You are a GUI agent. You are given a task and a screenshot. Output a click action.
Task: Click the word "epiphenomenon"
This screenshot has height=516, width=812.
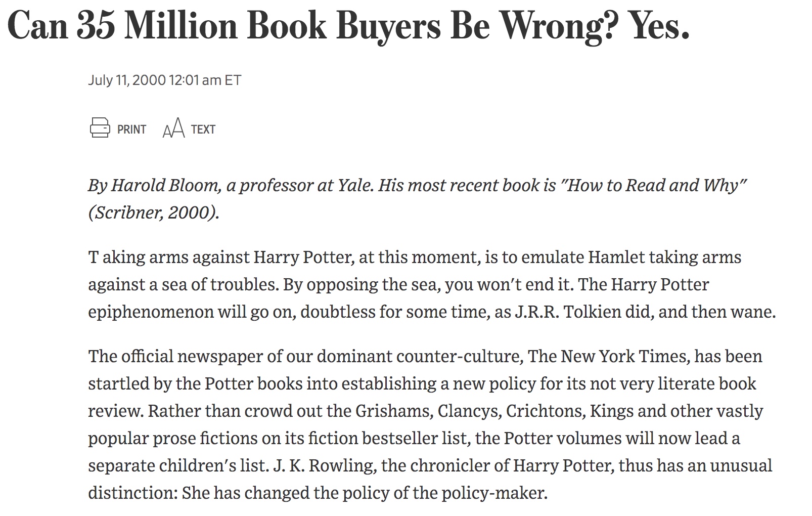click(151, 312)
